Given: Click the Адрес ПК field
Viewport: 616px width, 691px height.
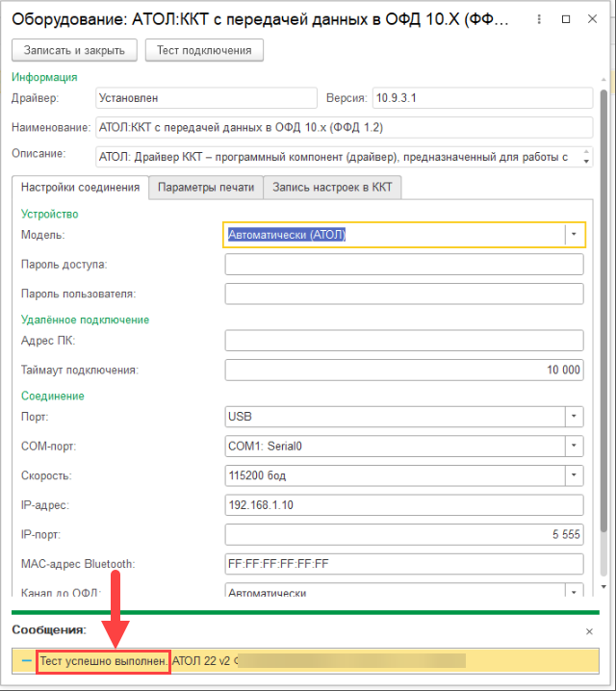Looking at the screenshot, I should pyautogui.click(x=404, y=341).
